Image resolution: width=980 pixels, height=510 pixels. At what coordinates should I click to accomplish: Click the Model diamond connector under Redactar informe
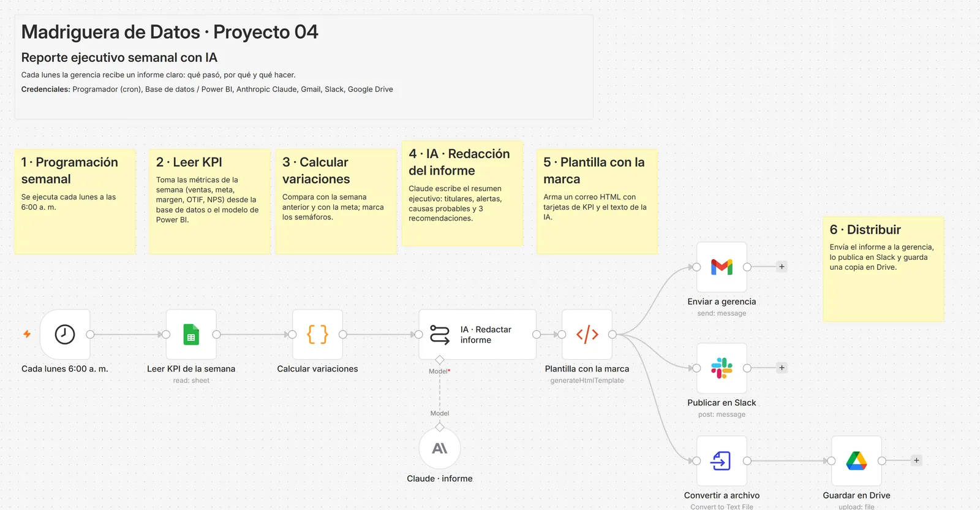(440, 359)
